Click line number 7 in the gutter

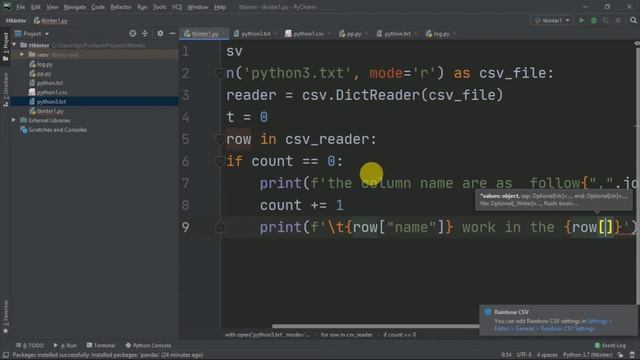[x=186, y=183]
